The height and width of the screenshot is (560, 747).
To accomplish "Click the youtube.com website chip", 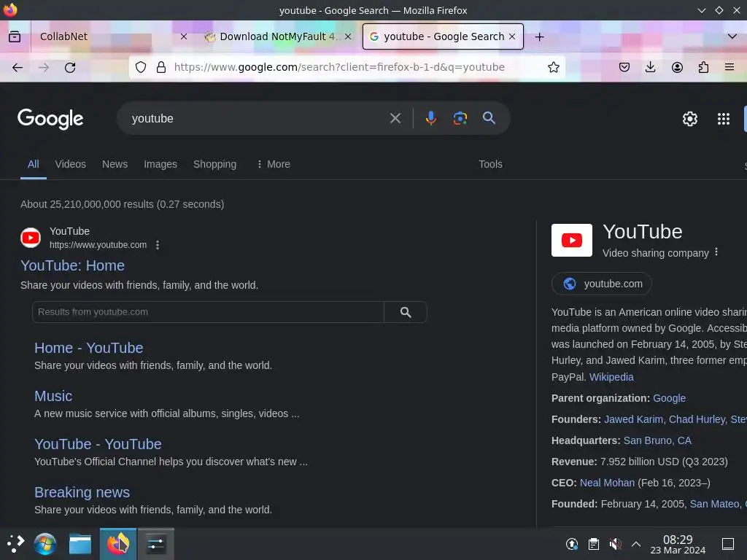I will 601,284.
